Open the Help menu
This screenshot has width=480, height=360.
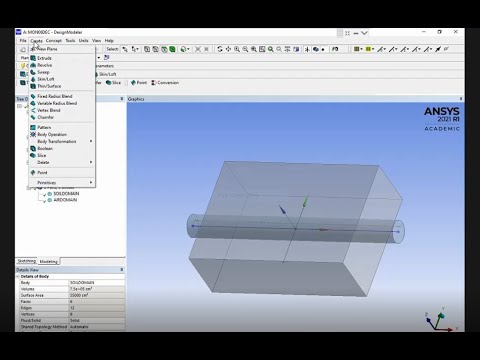(x=109, y=41)
